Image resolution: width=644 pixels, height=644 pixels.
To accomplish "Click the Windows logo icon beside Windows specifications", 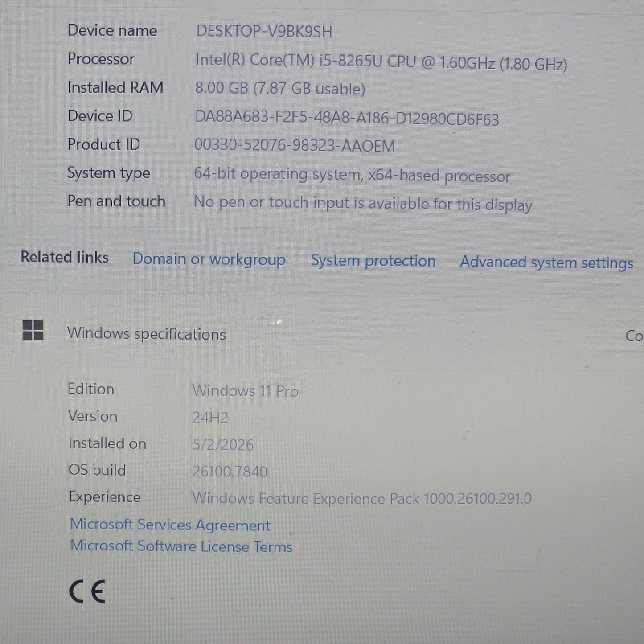I will [x=33, y=331].
